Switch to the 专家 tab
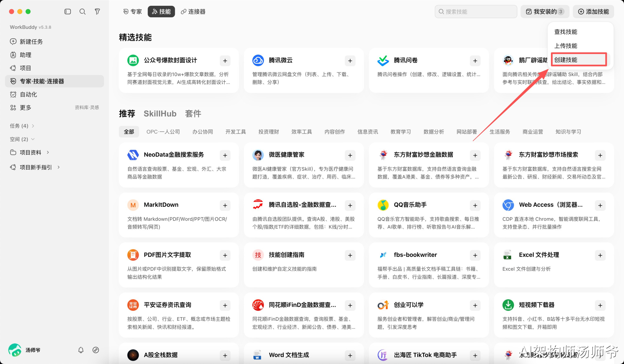The image size is (624, 364). (x=133, y=12)
